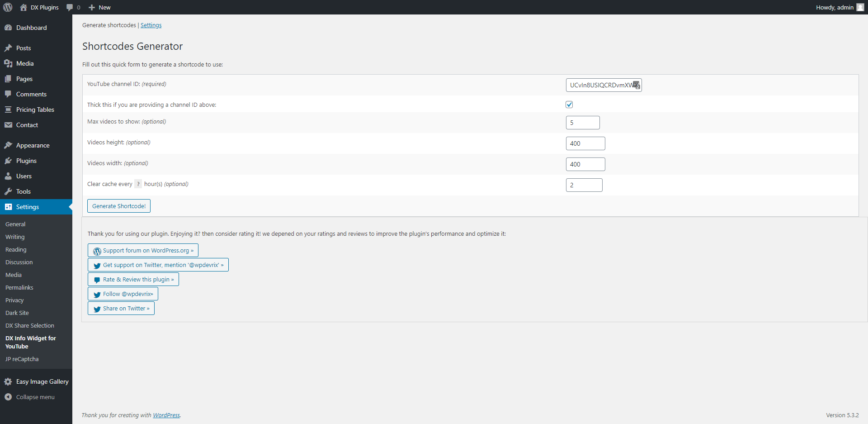Screen dimensions: 868x424
Task: Click the sidebar Media icon
Action: click(x=8, y=63)
